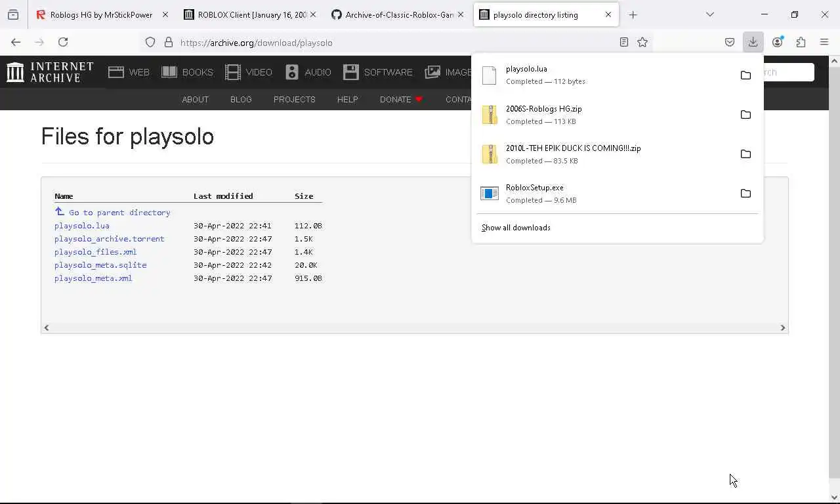840x504 pixels.
Task: Open the HELP link
Action: 347,99
